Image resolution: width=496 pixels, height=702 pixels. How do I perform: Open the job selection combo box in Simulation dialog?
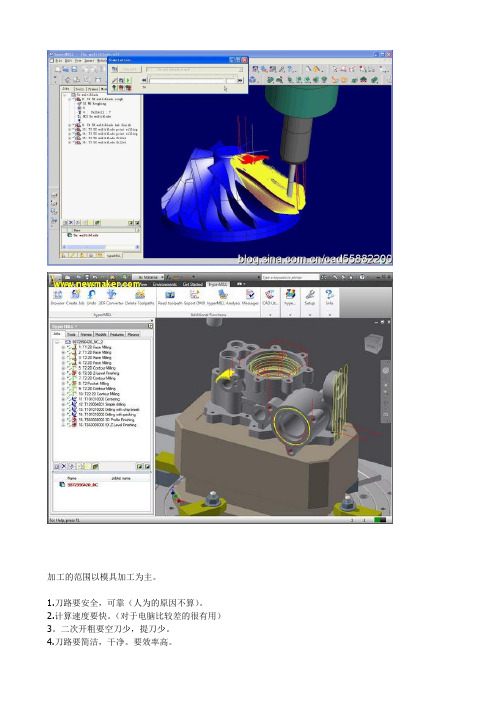(x=195, y=70)
